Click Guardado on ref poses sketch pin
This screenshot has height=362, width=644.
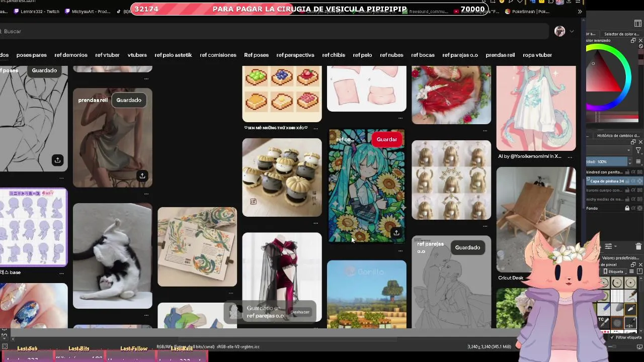(x=44, y=70)
